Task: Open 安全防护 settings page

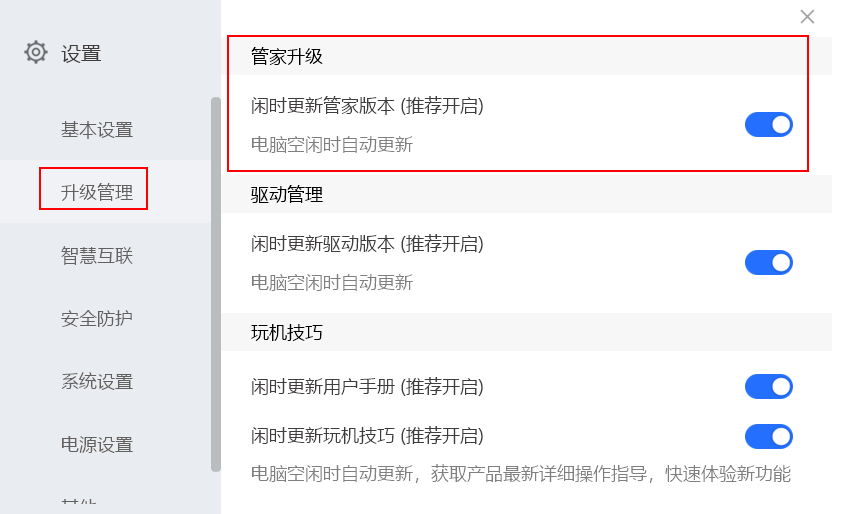Action: pos(97,319)
